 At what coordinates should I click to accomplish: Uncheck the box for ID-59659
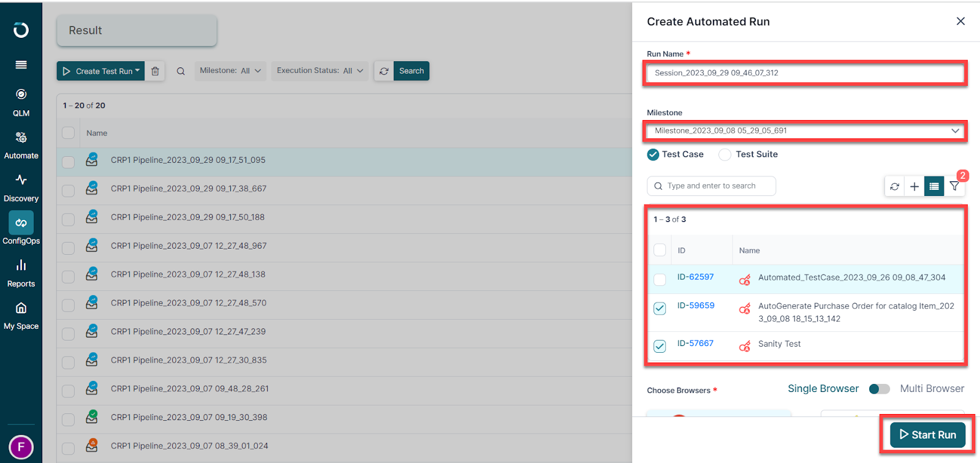pos(660,309)
